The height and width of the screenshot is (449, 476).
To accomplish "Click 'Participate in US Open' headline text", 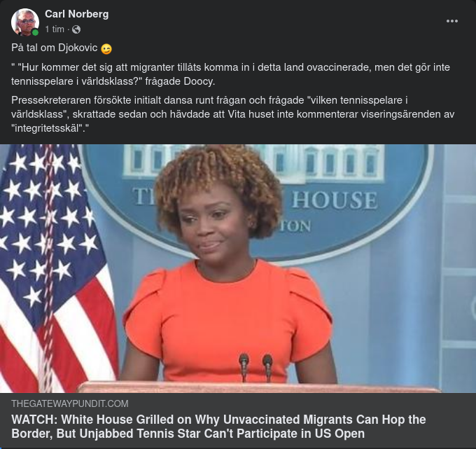I will (304, 434).
